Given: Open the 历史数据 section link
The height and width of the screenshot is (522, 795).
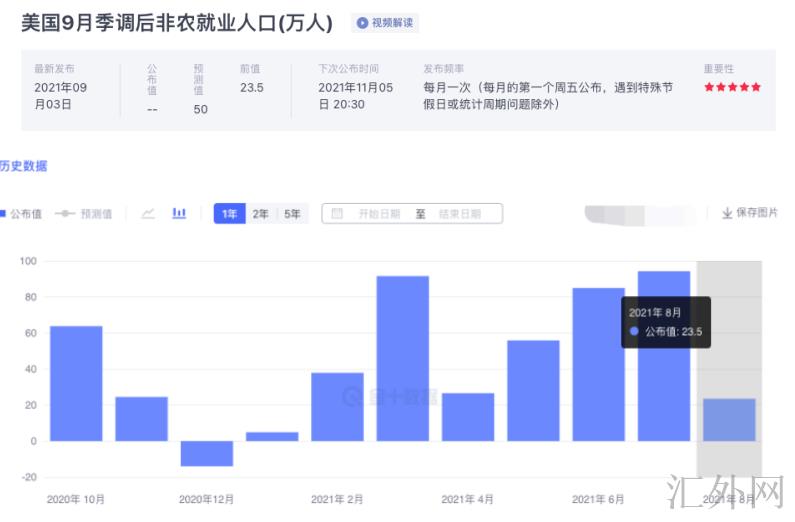Looking at the screenshot, I should pyautogui.click(x=24, y=166).
